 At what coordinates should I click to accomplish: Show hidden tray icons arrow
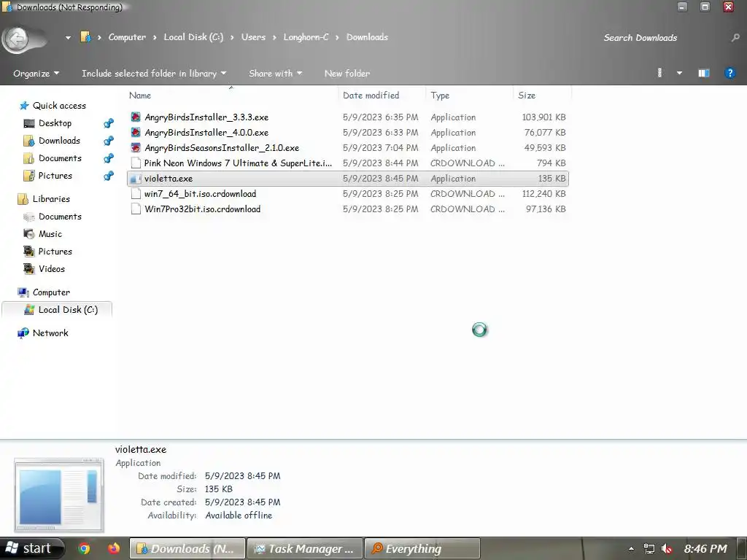pos(631,549)
